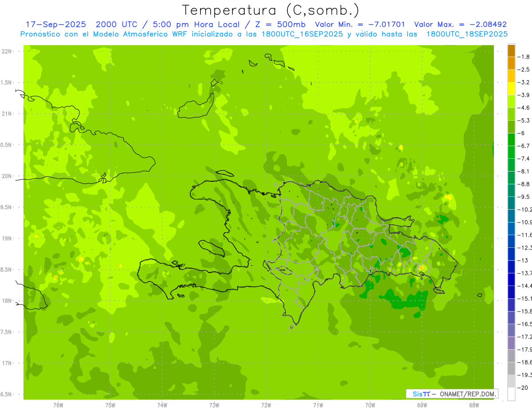Click the time text "2000 UTC"
This screenshot has width=532, height=411.
(x=116, y=24)
